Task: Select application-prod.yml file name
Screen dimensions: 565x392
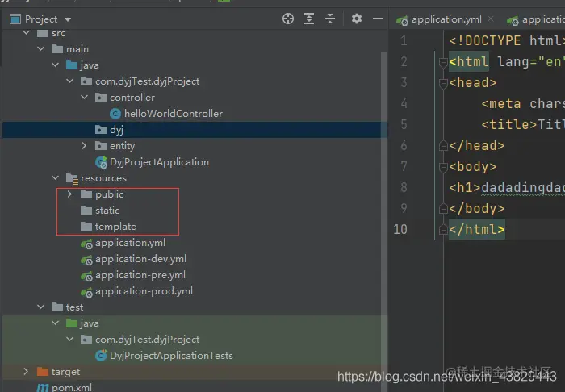Action: pyautogui.click(x=144, y=291)
